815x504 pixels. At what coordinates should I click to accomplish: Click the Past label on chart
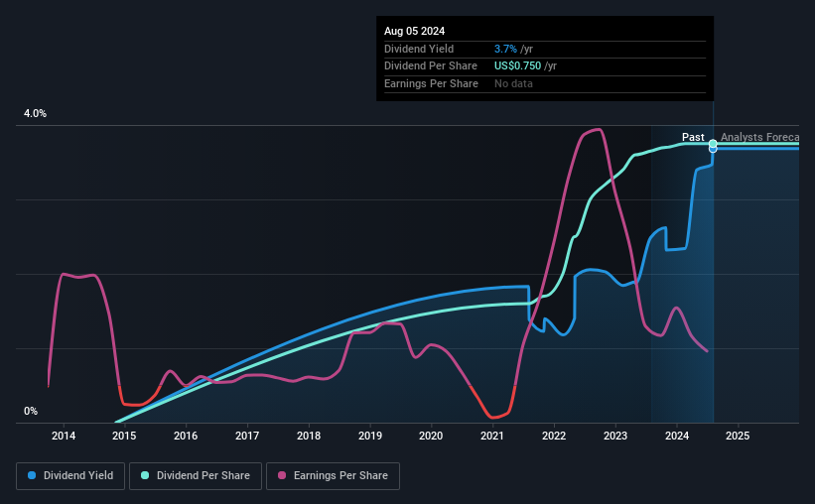(x=693, y=137)
